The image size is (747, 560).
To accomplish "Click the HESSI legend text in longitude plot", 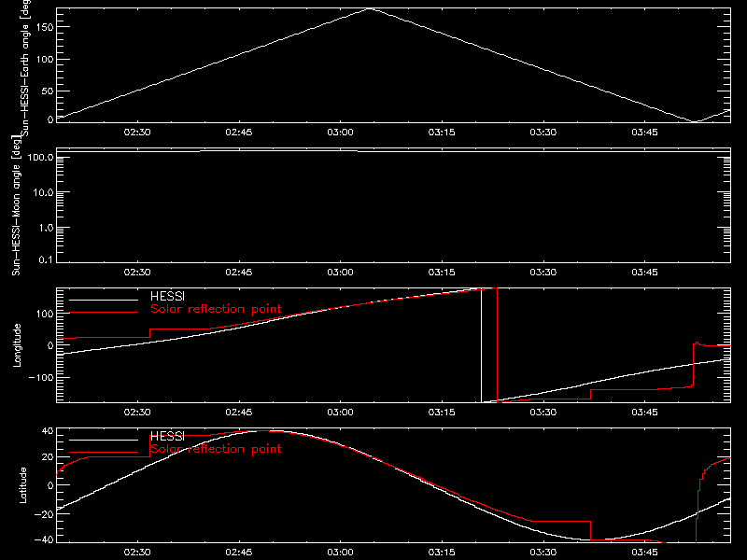I will (x=167, y=296).
